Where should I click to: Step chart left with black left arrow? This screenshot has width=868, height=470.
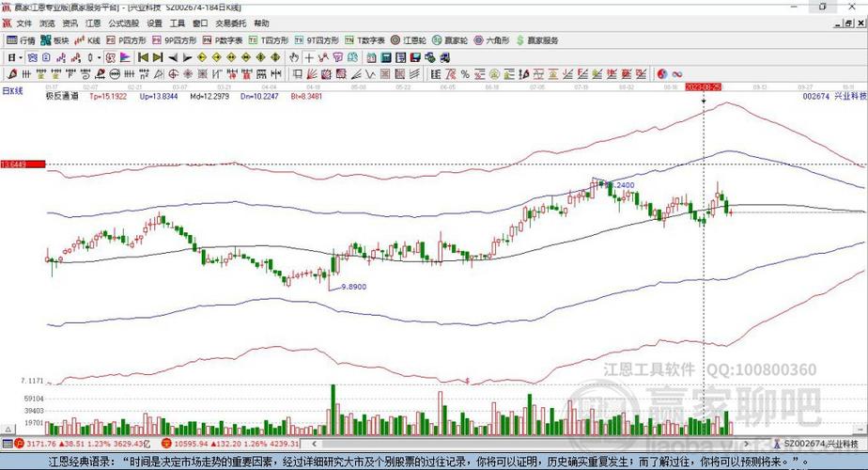[173, 57]
